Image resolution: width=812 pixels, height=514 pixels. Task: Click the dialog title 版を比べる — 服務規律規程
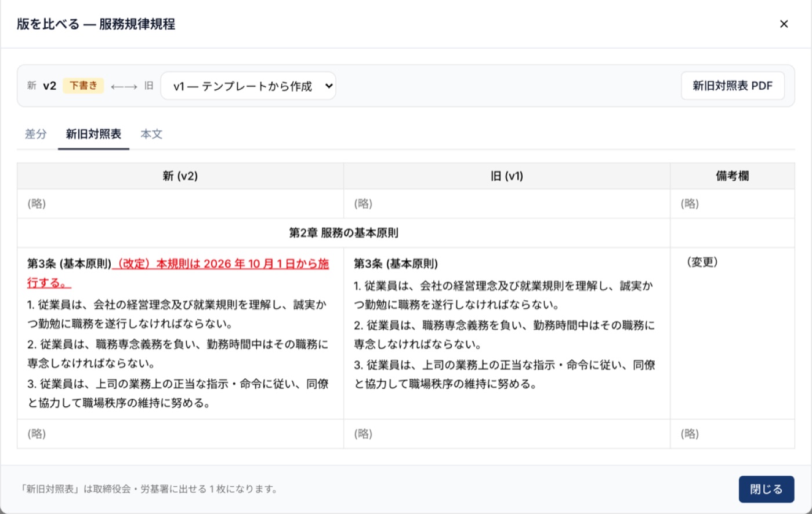point(96,24)
